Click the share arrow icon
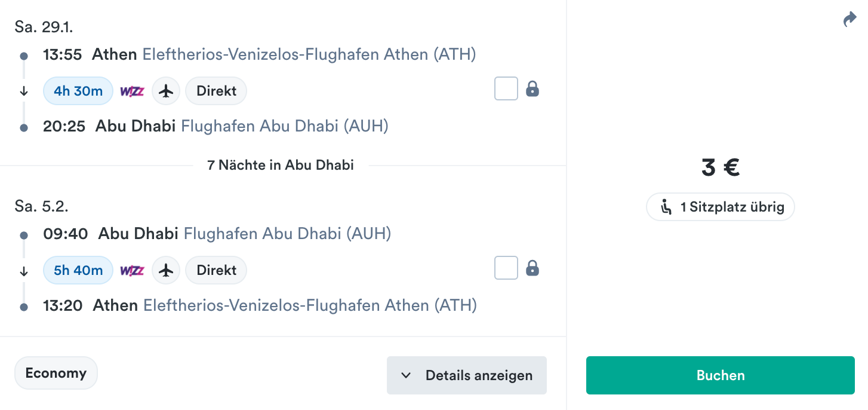This screenshot has height=410, width=868. click(849, 20)
